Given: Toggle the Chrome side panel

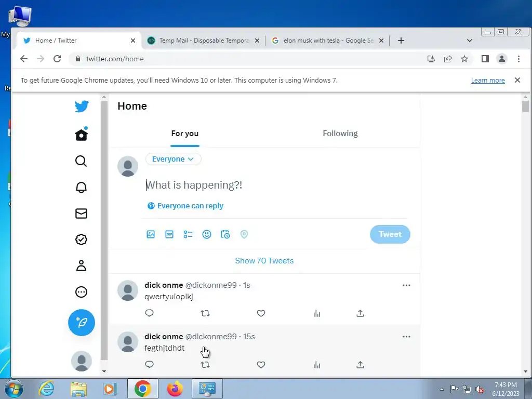Looking at the screenshot, I should tap(485, 59).
